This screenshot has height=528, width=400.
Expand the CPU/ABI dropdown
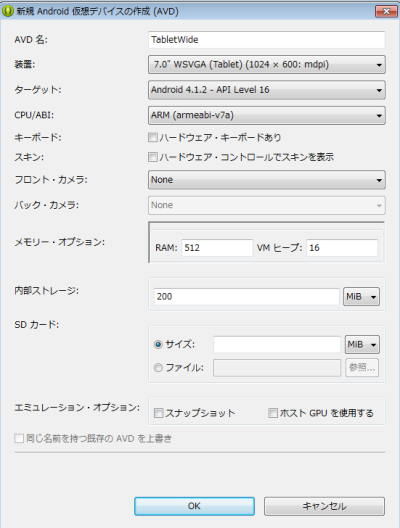click(267, 116)
